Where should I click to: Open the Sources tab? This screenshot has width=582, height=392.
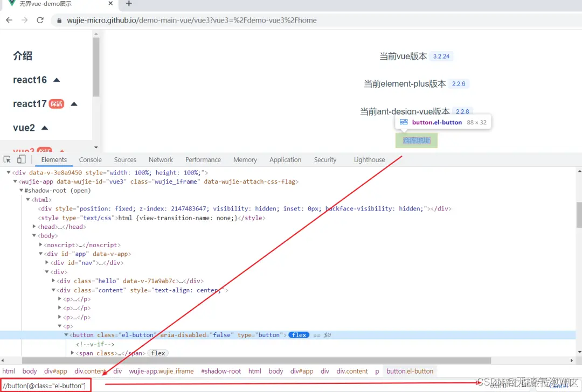pyautogui.click(x=125, y=160)
